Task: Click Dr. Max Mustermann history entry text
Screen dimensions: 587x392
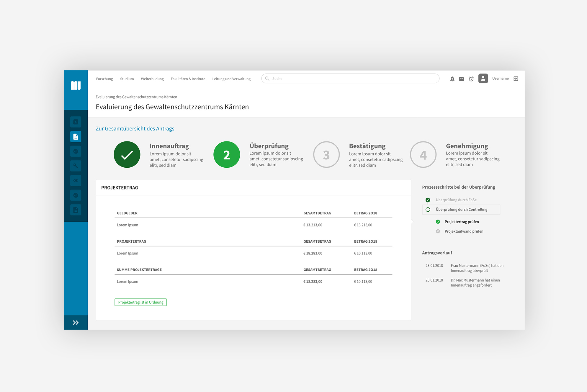Action: pyautogui.click(x=475, y=283)
